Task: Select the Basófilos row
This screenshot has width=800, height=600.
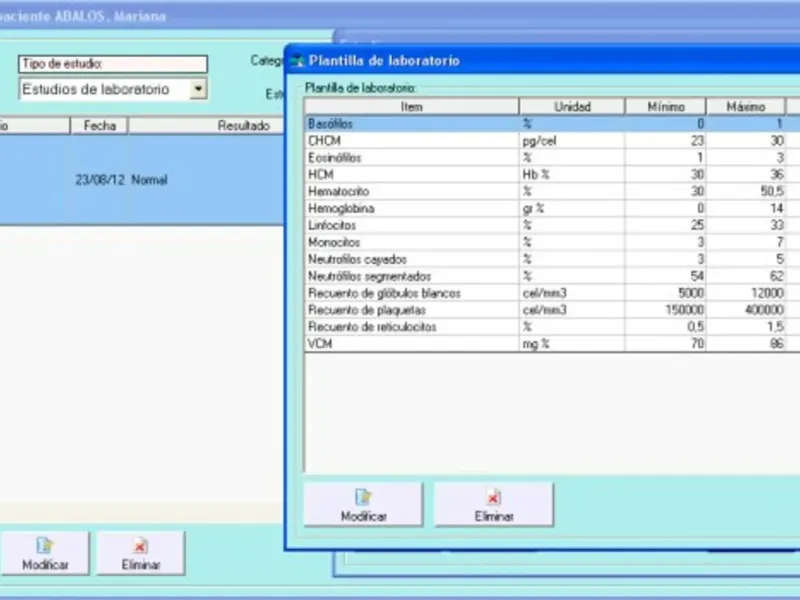Action: (x=552, y=123)
